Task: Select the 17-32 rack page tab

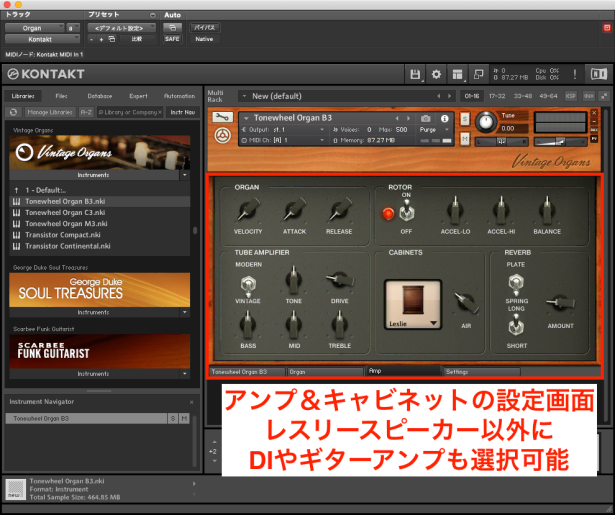Action: click(x=497, y=96)
